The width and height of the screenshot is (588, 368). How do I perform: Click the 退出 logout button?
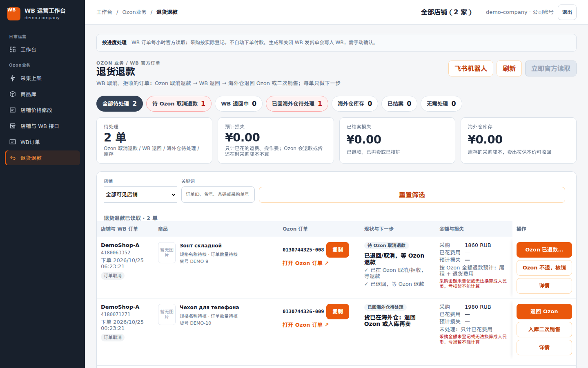(567, 12)
